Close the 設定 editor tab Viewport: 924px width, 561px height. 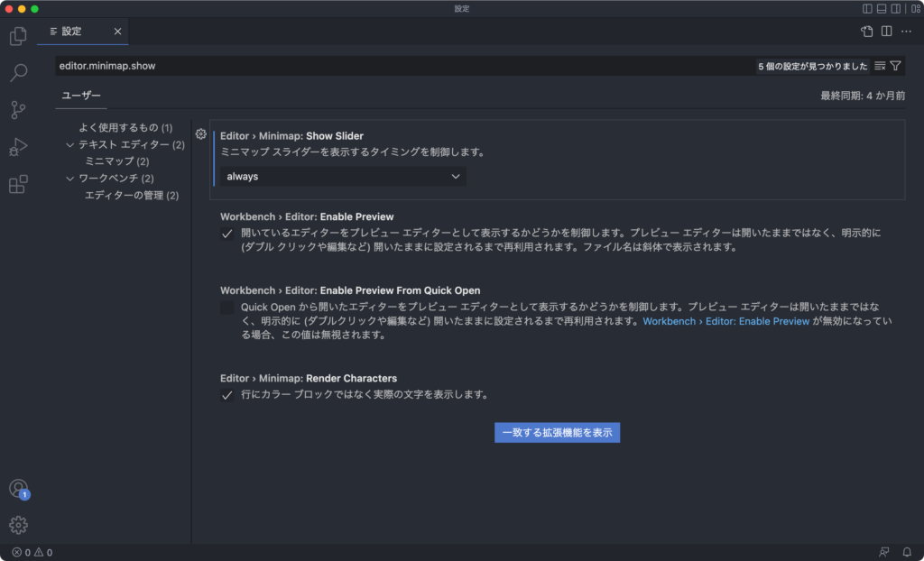click(117, 32)
